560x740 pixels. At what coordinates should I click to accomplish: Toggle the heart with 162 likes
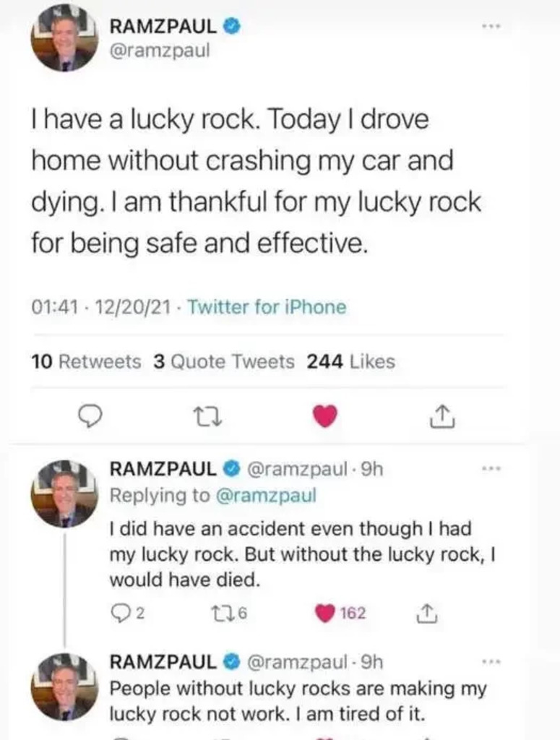(327, 614)
